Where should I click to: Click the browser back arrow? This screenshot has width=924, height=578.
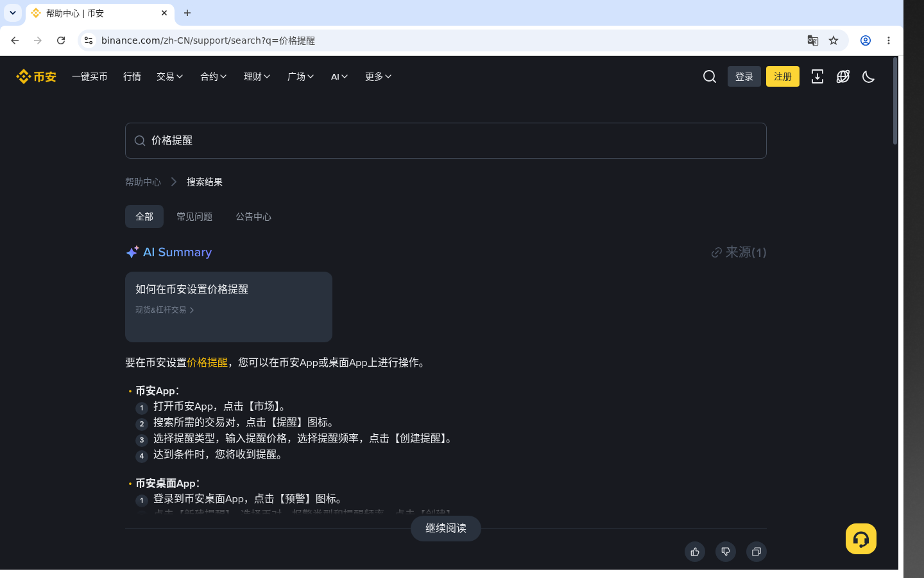point(15,40)
